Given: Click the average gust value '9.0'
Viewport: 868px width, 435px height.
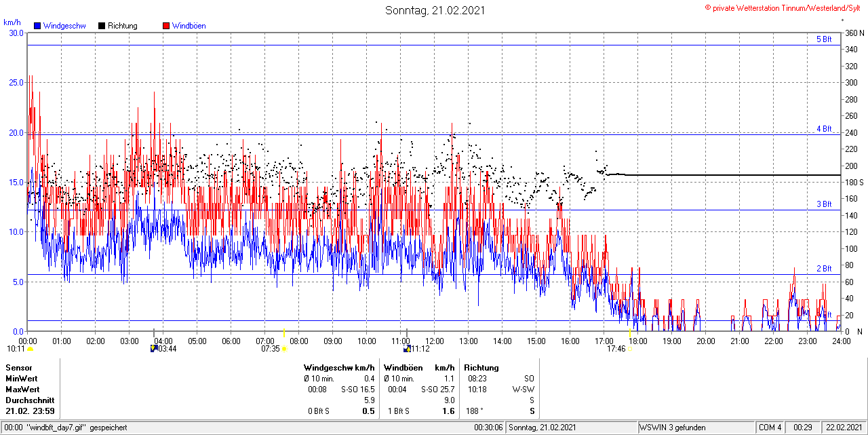Looking at the screenshot, I should click(449, 400).
